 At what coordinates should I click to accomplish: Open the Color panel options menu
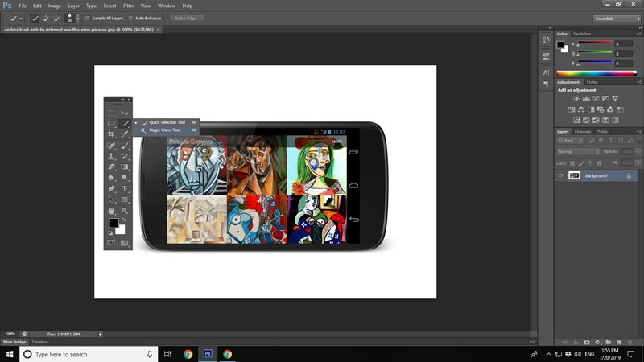[x=638, y=34]
